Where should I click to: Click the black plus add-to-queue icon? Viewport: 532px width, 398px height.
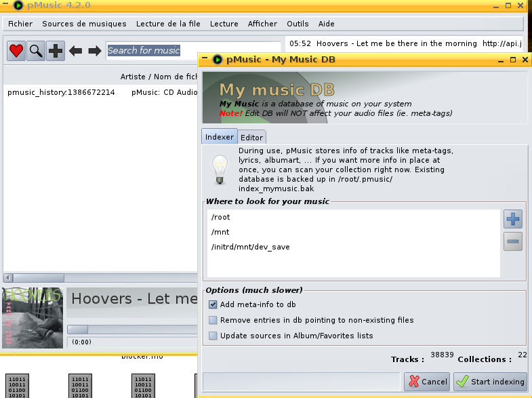pyautogui.click(x=56, y=51)
